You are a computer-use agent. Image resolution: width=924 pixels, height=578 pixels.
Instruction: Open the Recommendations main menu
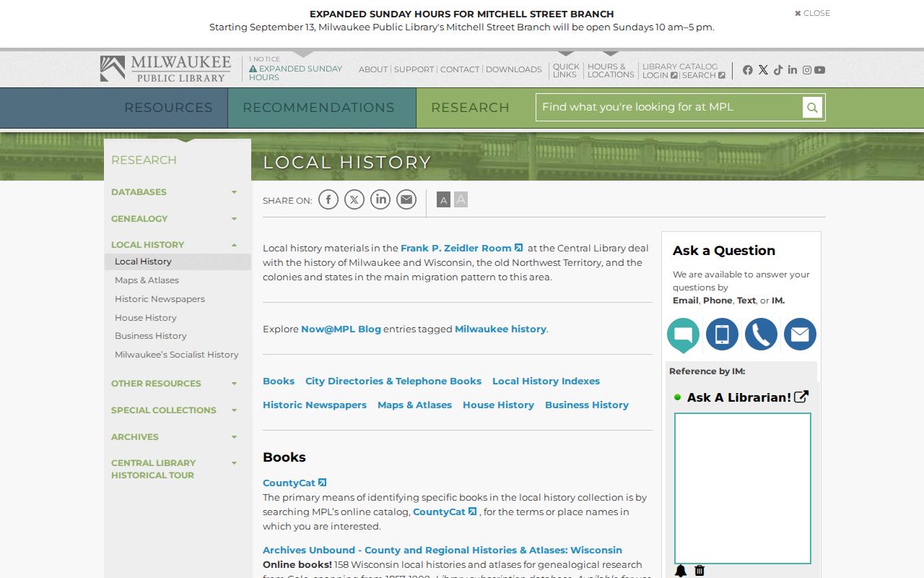point(318,108)
